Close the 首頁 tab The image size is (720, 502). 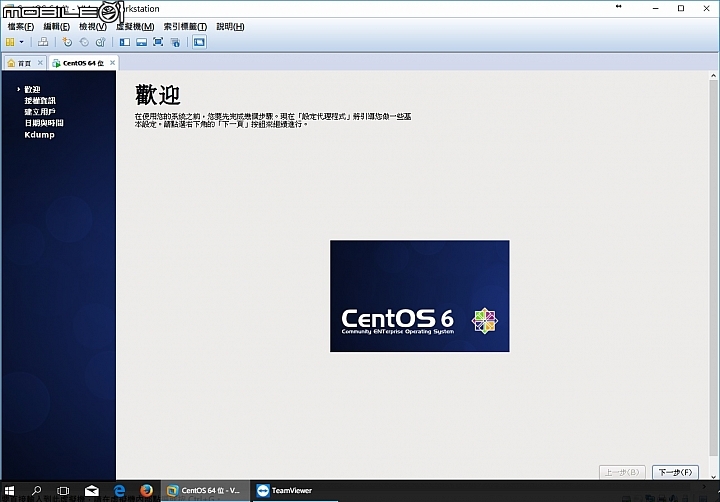click(40, 63)
